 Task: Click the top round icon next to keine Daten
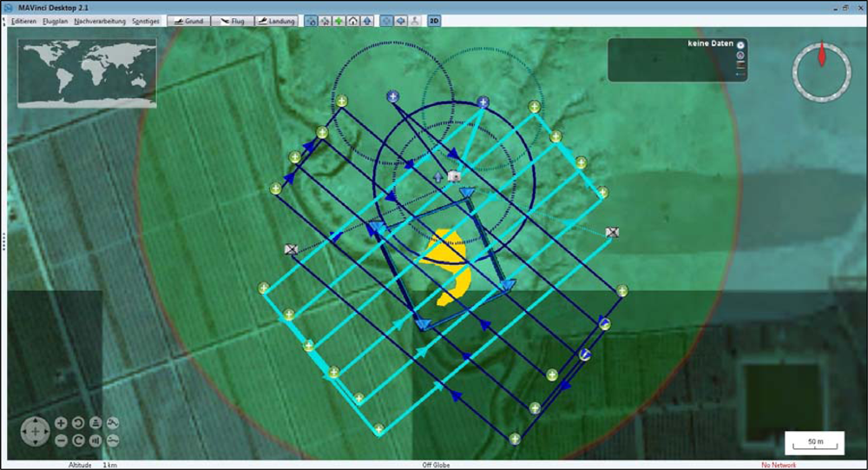pos(740,45)
